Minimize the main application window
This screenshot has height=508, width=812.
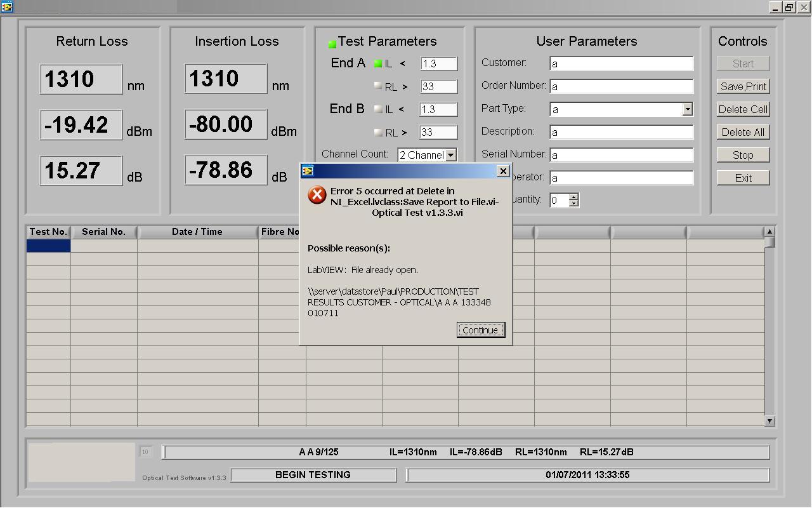(776, 7)
